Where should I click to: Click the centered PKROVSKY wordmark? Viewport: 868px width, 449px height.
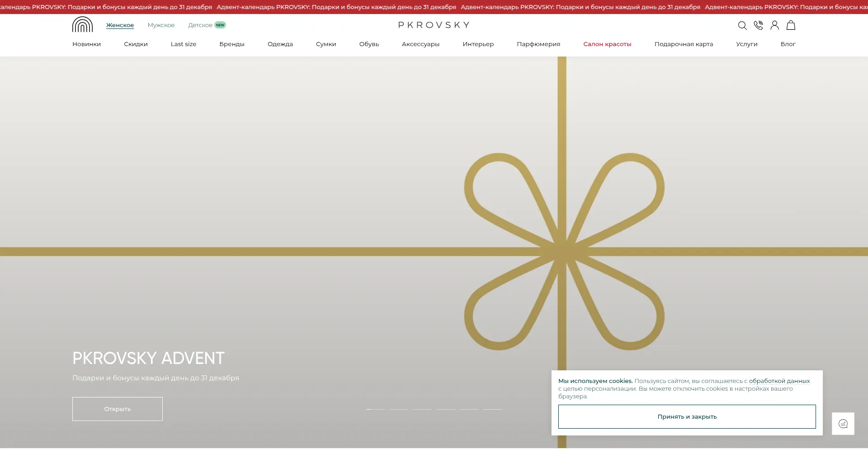pyautogui.click(x=434, y=25)
